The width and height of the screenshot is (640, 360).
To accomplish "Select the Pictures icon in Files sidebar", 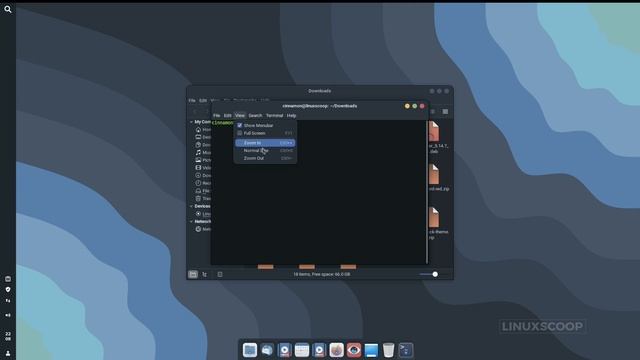I will coord(198,160).
